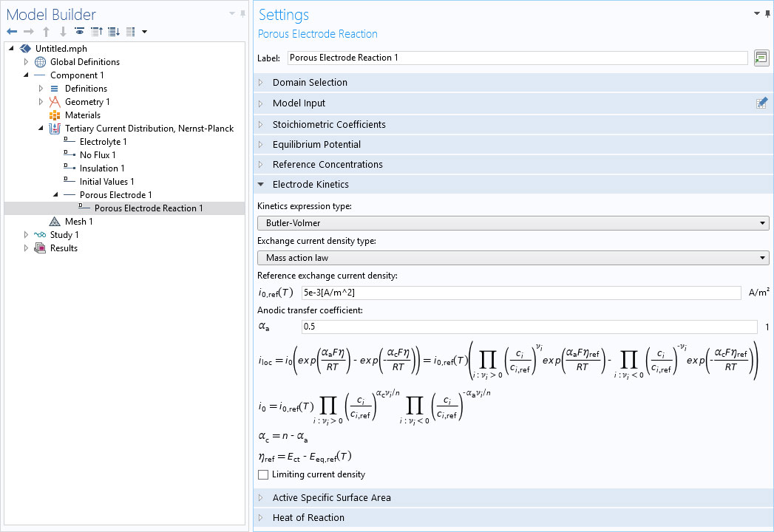Screen dimensions: 774x532
Task: Enable the Limiting current density checkbox
Action: (x=263, y=474)
